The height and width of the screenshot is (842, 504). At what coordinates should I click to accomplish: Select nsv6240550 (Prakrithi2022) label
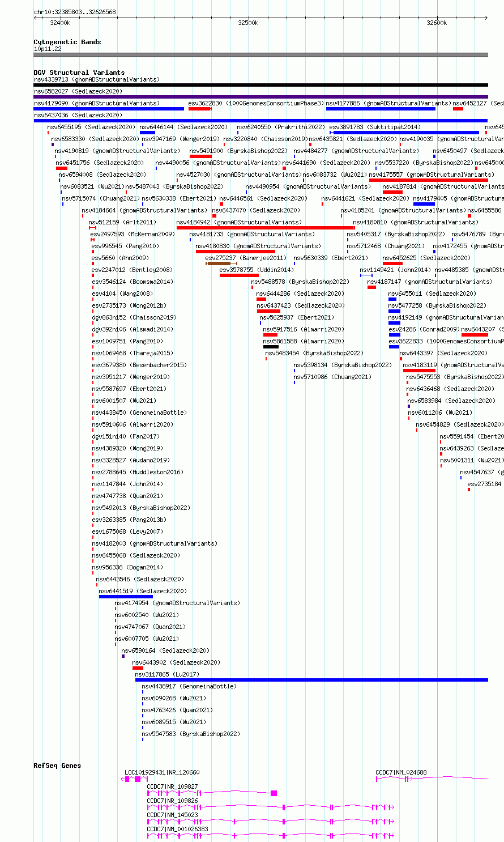pos(281,127)
